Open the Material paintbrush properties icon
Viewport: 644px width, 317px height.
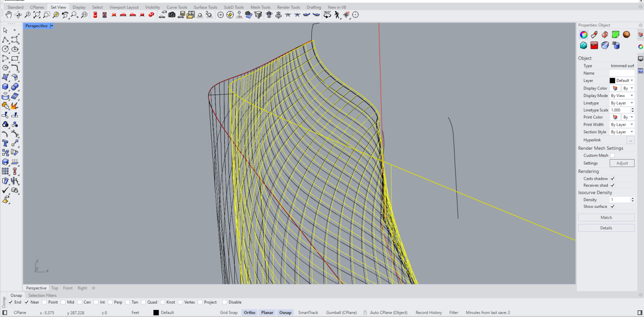point(594,35)
